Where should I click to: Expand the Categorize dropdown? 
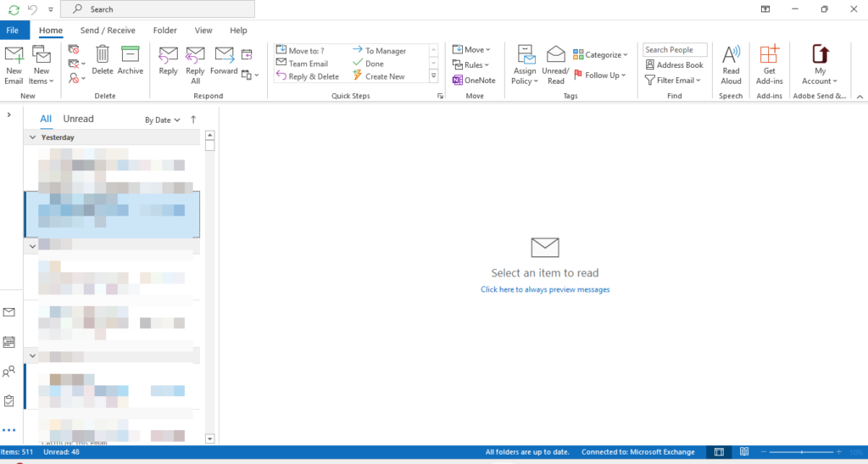(601, 55)
